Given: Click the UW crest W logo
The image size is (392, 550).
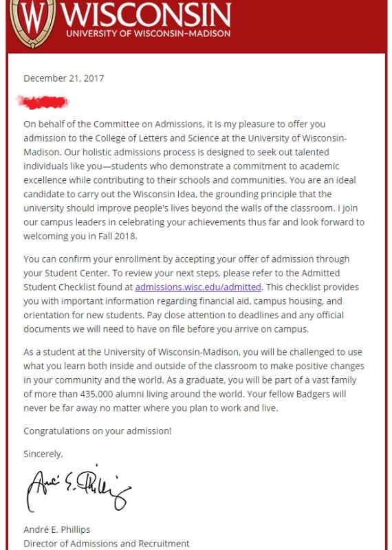Looking at the screenshot, I should click(32, 22).
